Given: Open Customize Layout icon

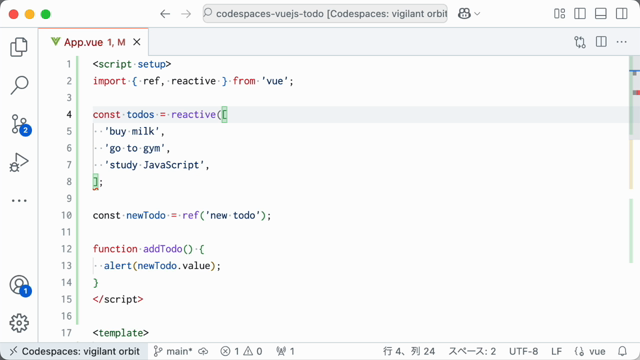Looking at the screenshot, I should [x=560, y=14].
